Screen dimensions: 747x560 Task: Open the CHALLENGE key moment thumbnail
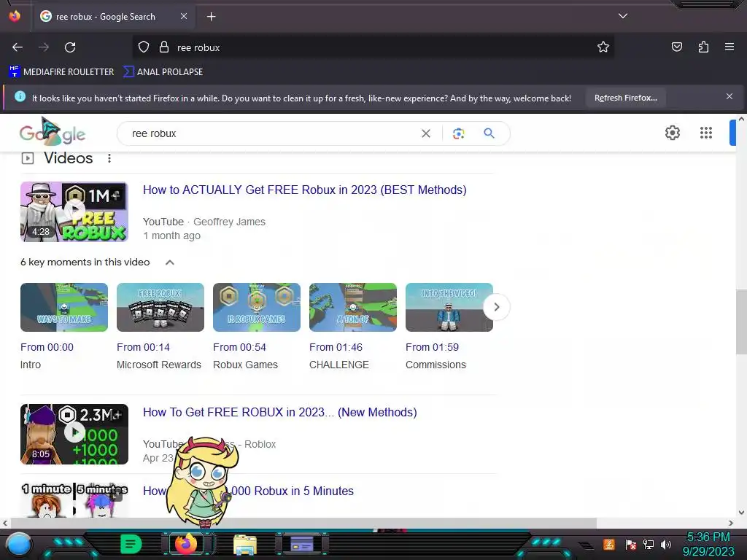point(352,307)
